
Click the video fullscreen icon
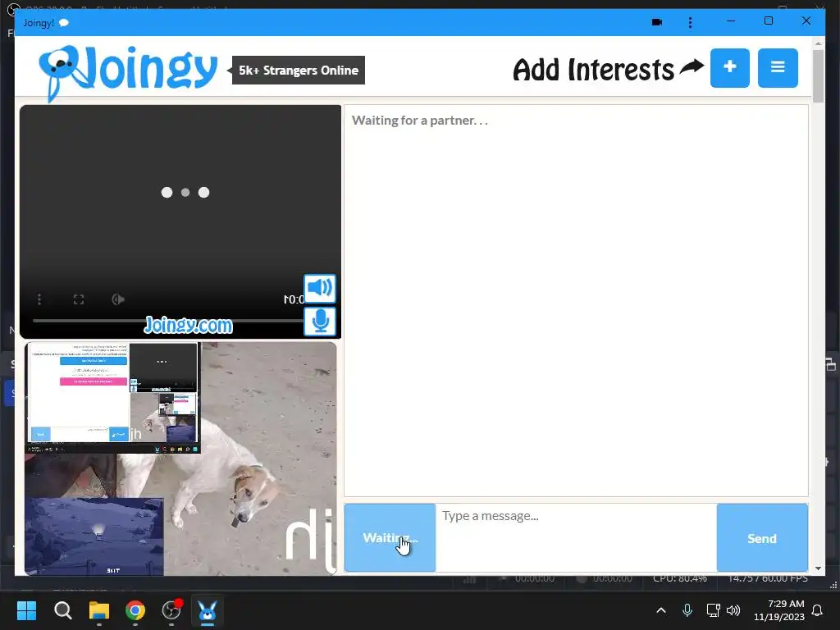(x=79, y=299)
